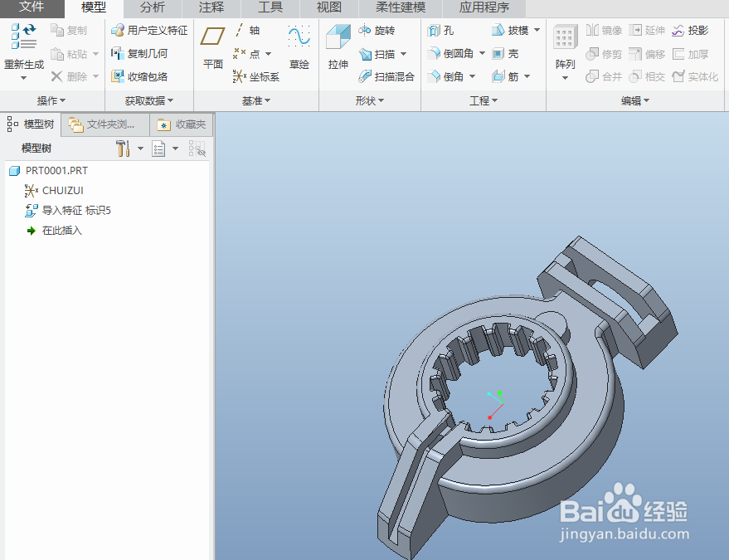Select the 旋转 revolve tool

pyautogui.click(x=377, y=30)
